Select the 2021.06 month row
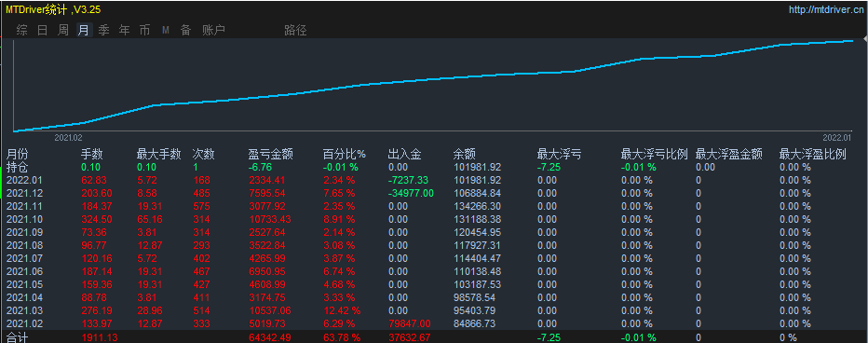The height and width of the screenshot is (343, 868). [434, 271]
